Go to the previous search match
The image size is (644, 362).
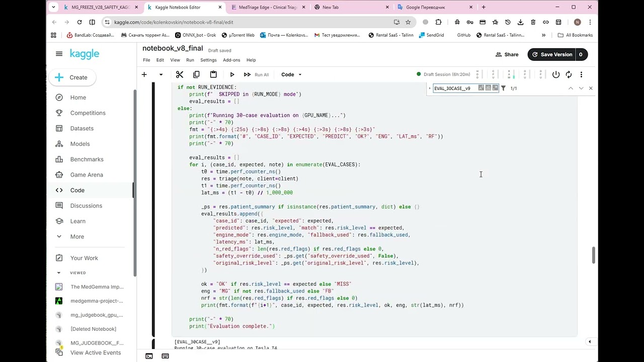tap(571, 88)
